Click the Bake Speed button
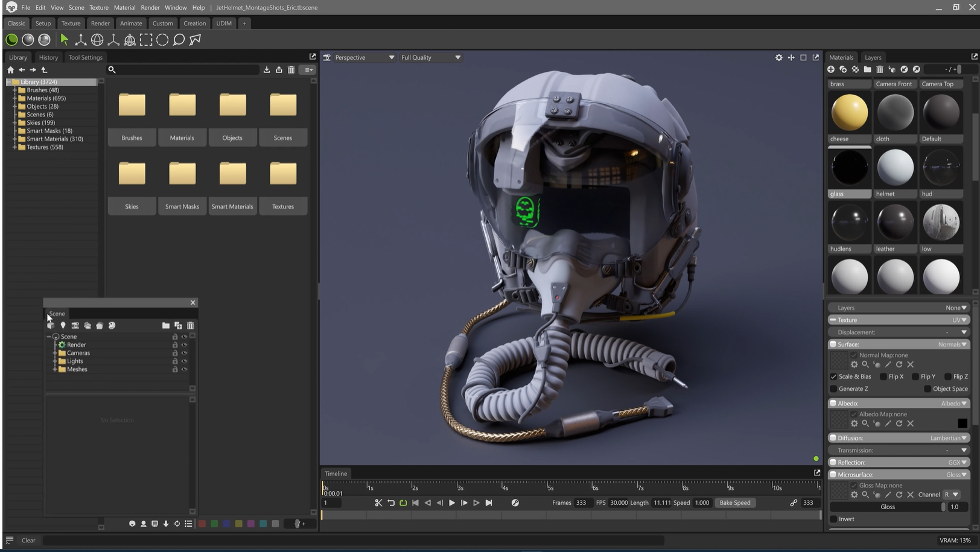 tap(734, 503)
